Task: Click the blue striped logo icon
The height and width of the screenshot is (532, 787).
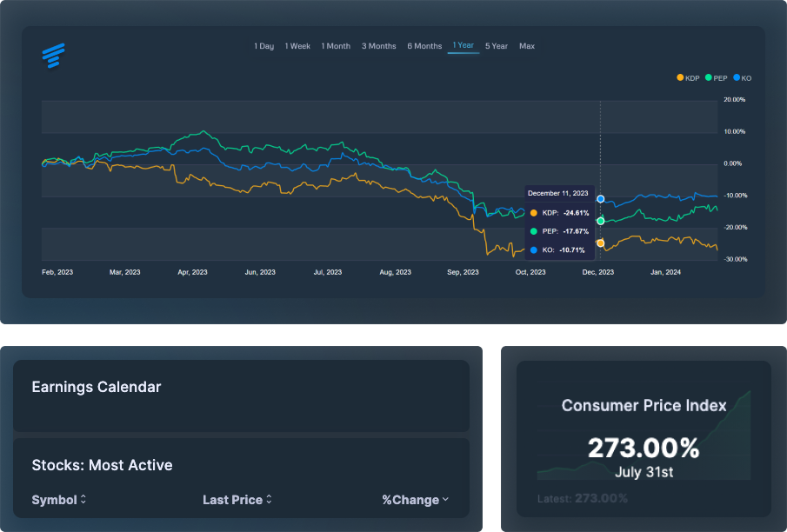Action: coord(54,56)
